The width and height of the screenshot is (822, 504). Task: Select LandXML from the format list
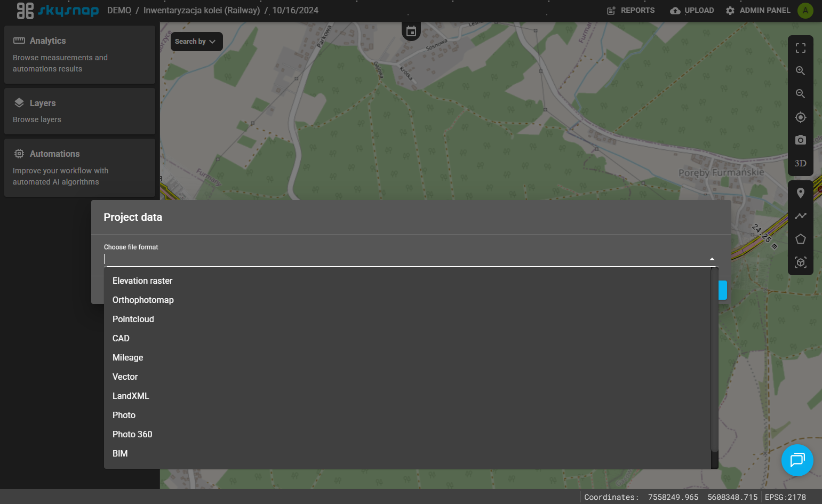408,396
